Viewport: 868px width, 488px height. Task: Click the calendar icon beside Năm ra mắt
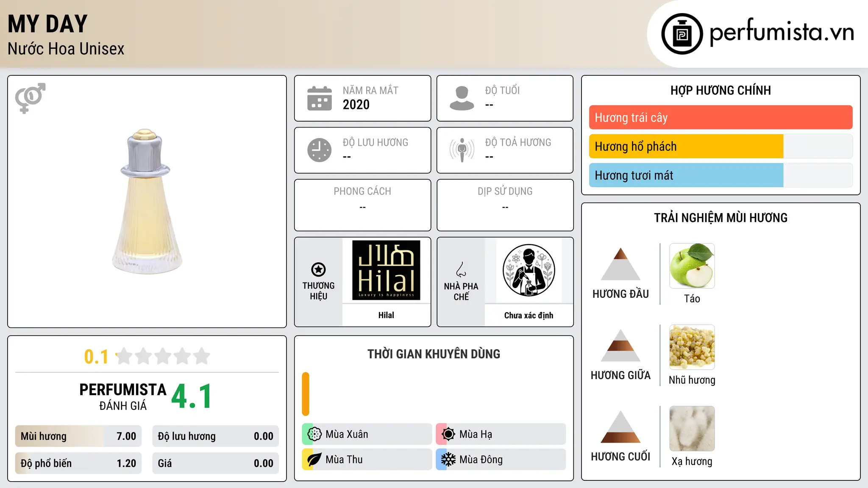click(x=320, y=98)
